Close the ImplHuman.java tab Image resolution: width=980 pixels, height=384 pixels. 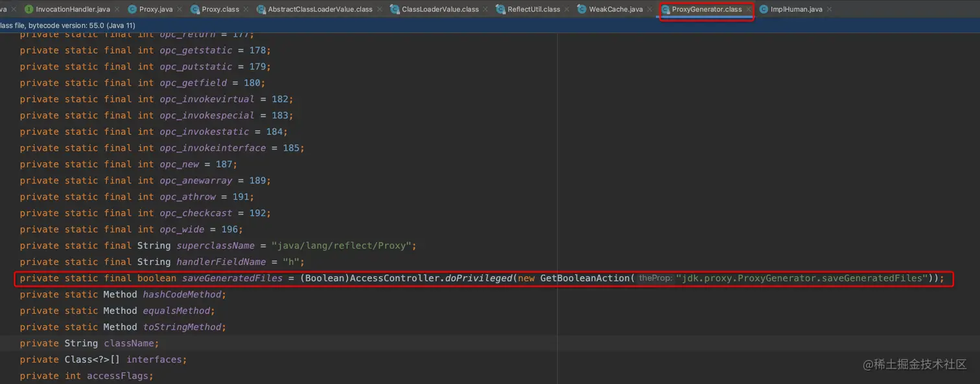click(829, 10)
